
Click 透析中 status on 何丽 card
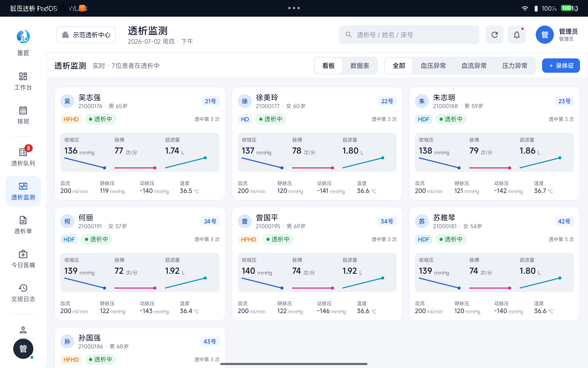click(x=96, y=239)
